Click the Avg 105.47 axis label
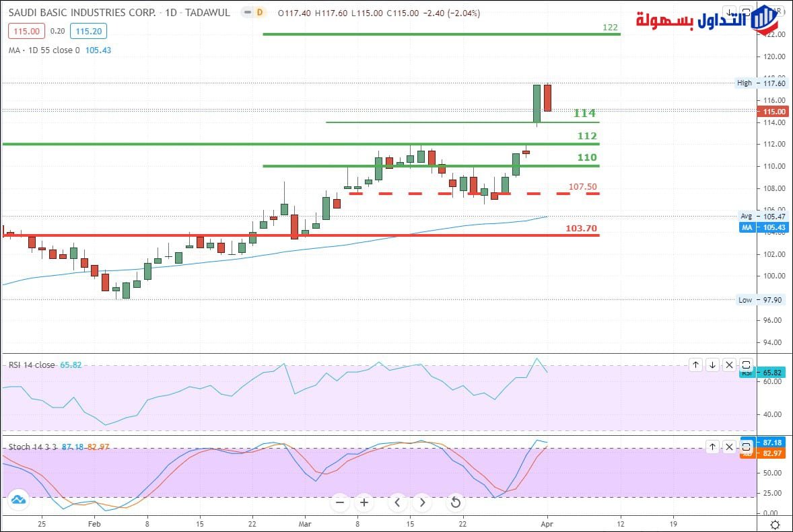This screenshot has height=532, width=793. [x=763, y=217]
